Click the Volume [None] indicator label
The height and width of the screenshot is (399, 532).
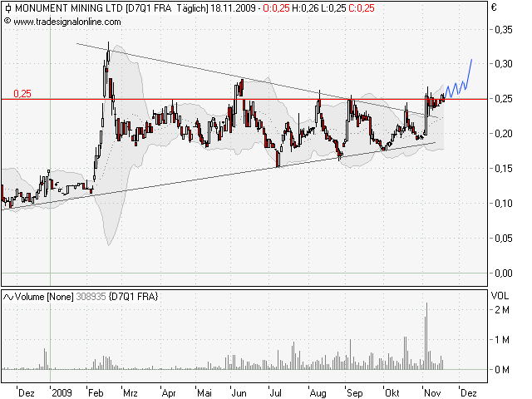44,297
